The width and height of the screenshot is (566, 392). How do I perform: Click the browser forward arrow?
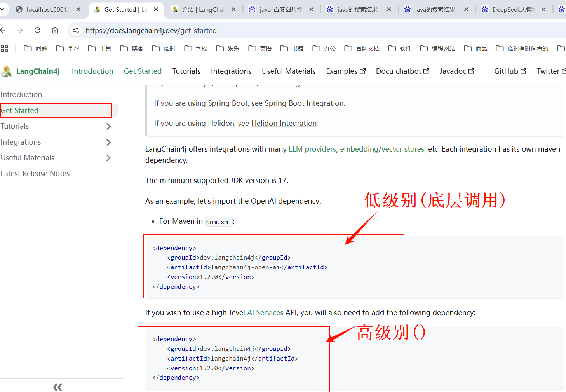pos(20,30)
